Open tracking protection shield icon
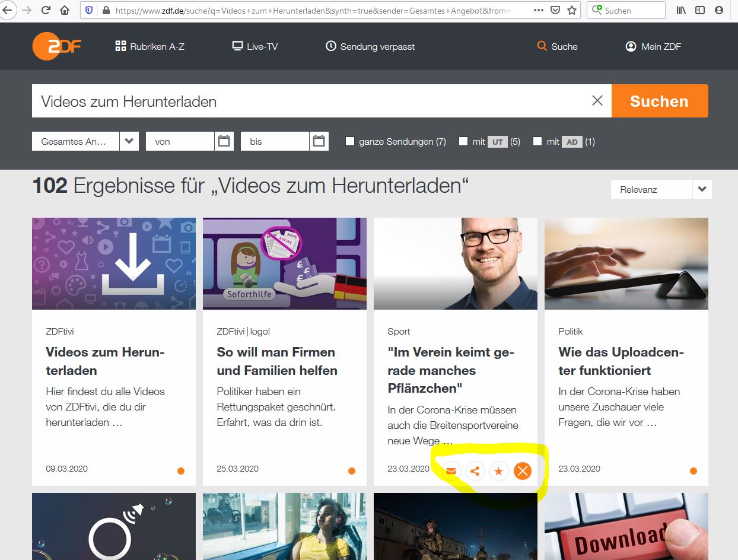The width and height of the screenshot is (738, 560). coord(90,11)
